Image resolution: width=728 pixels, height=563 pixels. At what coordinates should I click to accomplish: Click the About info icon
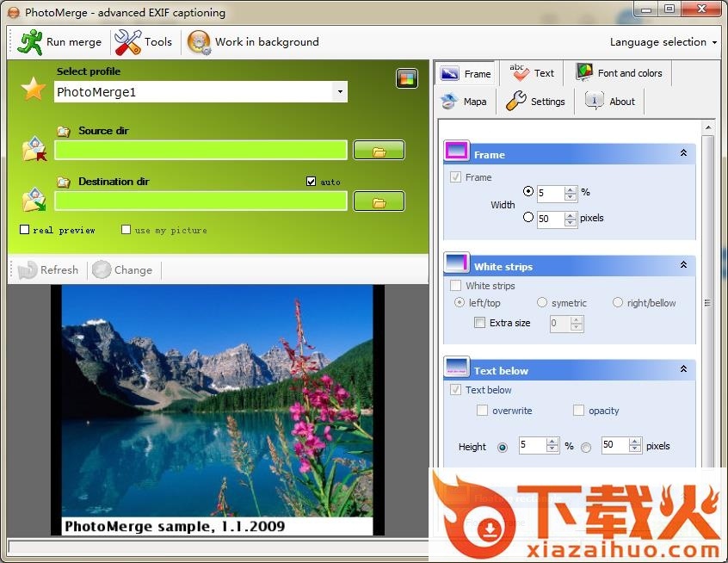pyautogui.click(x=595, y=100)
